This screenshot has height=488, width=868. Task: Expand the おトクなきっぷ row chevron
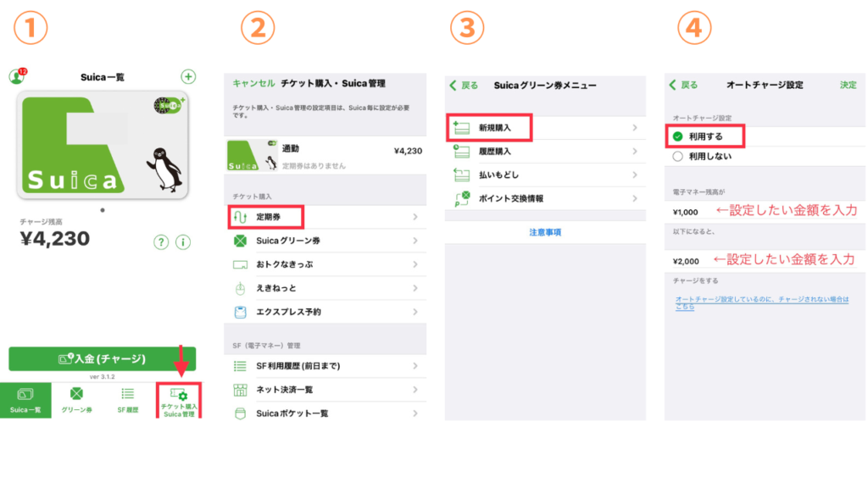coord(415,264)
